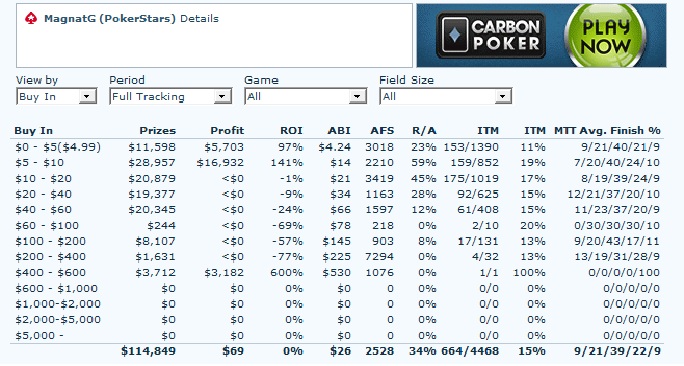Select the $400 - $600 buy-in row
684x366 pixels.
(337, 273)
